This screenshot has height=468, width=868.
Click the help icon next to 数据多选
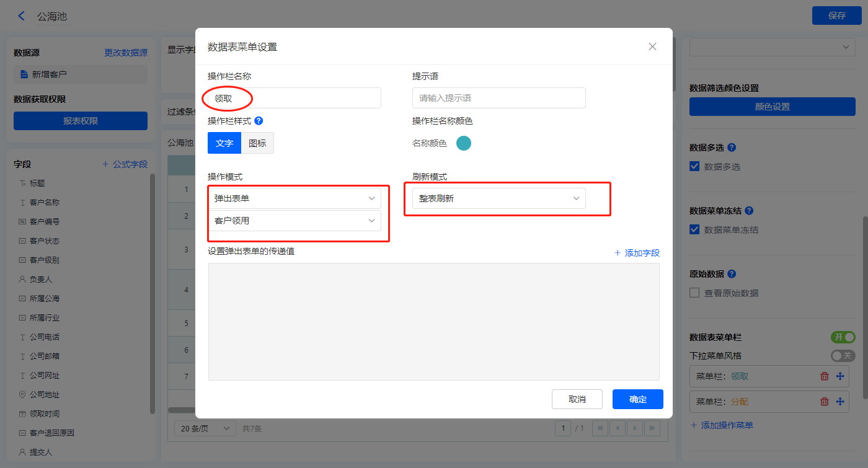pos(732,148)
